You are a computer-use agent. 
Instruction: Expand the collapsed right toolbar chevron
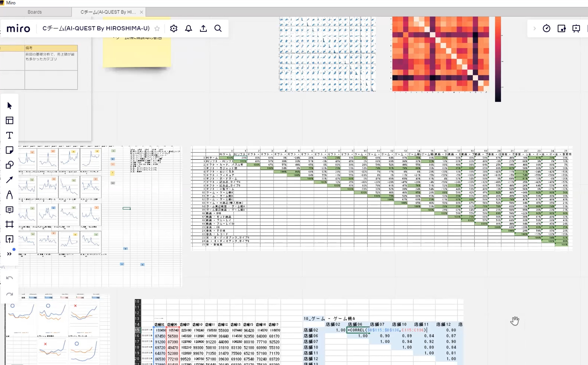pos(534,29)
